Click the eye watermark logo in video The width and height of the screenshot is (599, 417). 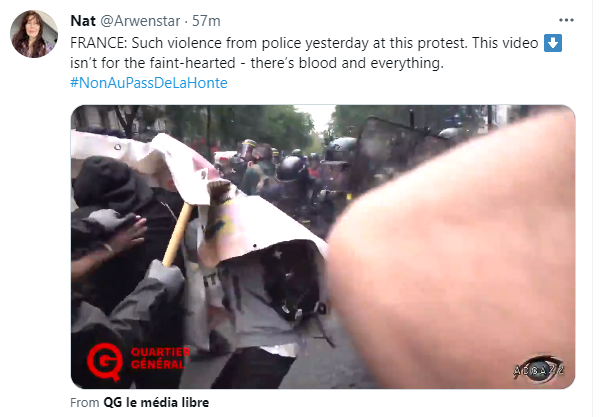(538, 369)
